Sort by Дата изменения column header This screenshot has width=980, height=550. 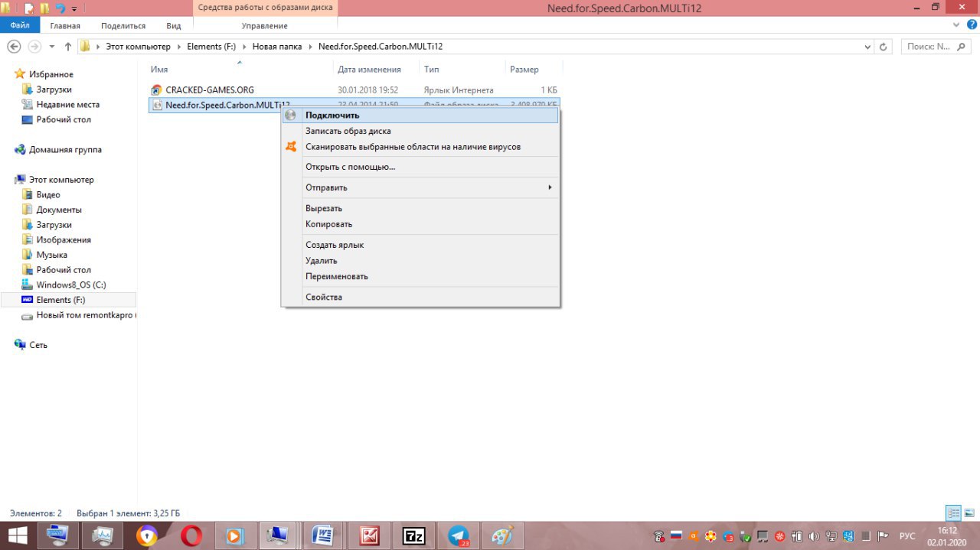(369, 70)
